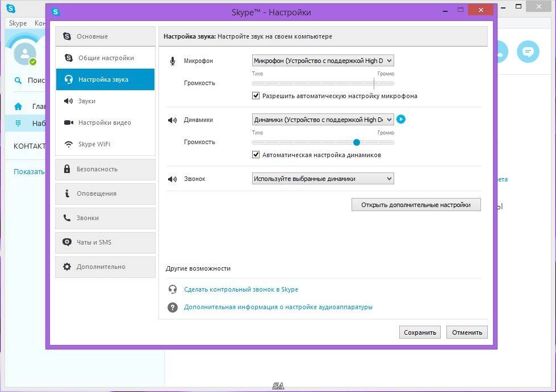Click the headset icon of Настройка звука
This screenshot has width=556, height=392.
point(69,79)
